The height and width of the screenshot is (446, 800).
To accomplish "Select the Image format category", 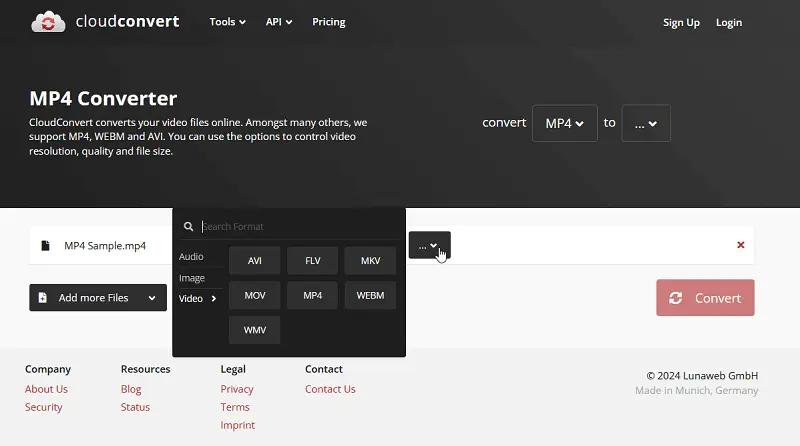I will (x=192, y=278).
